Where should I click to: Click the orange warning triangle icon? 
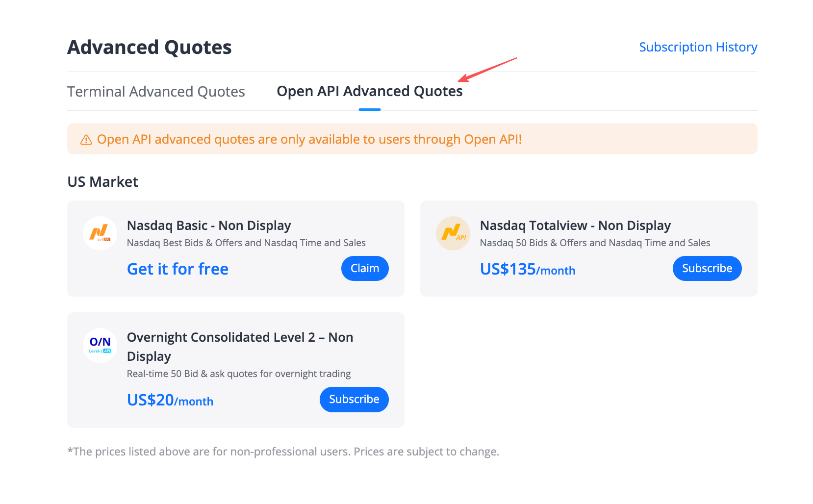(x=86, y=140)
